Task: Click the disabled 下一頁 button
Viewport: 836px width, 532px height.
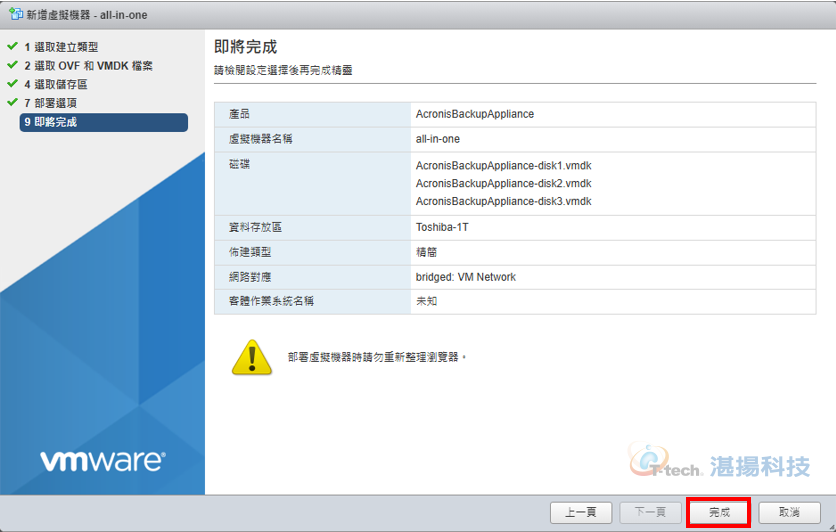Action: click(x=650, y=513)
